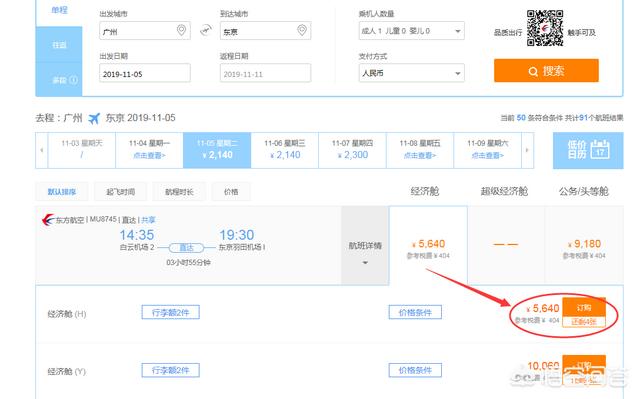Click orange 搜索 search button
The image size is (640, 399).
(x=546, y=71)
